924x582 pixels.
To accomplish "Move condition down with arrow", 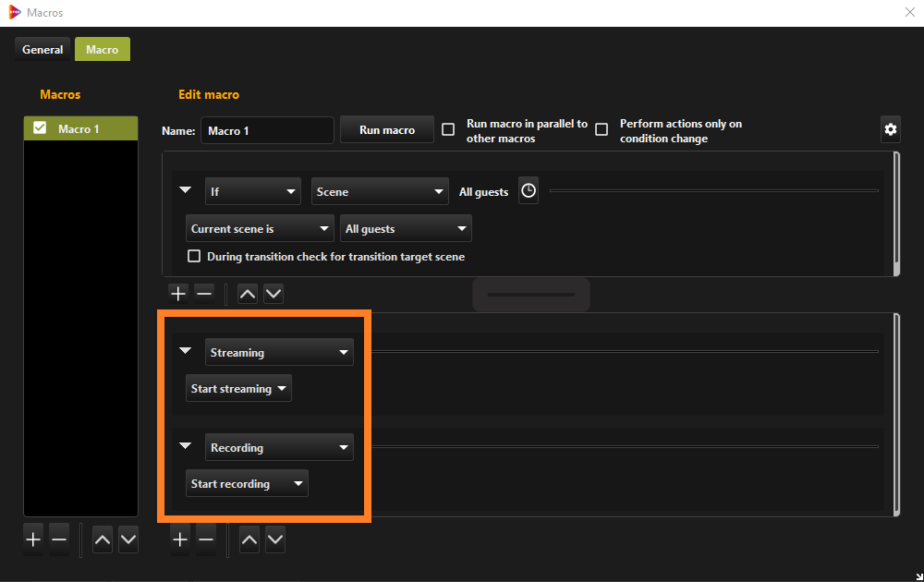I will (274, 294).
